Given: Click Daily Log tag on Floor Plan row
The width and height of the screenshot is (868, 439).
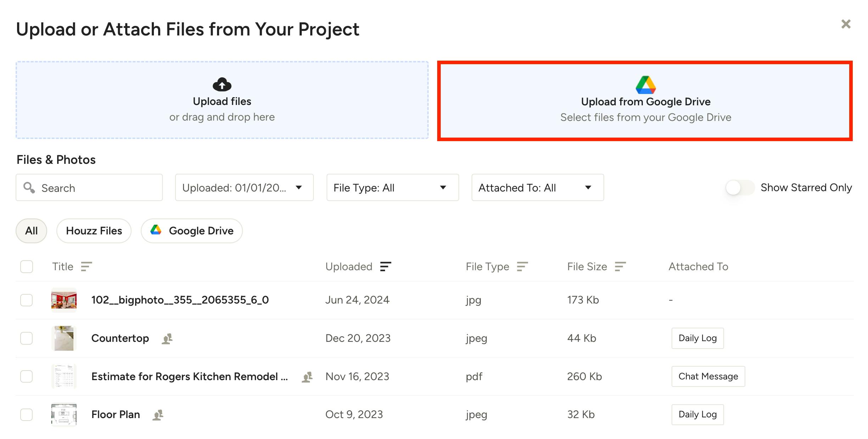Looking at the screenshot, I should [x=697, y=415].
